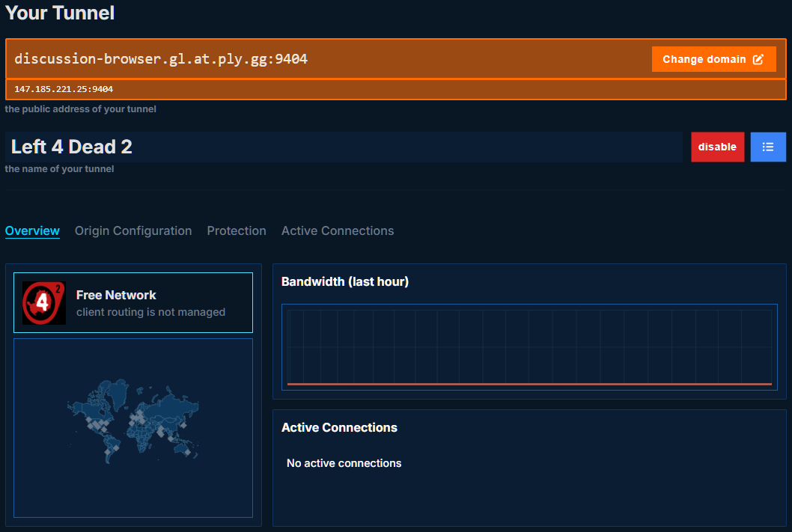The width and height of the screenshot is (792, 532).
Task: Click 'the public address of your tunnel' caption
Action: 80,109
